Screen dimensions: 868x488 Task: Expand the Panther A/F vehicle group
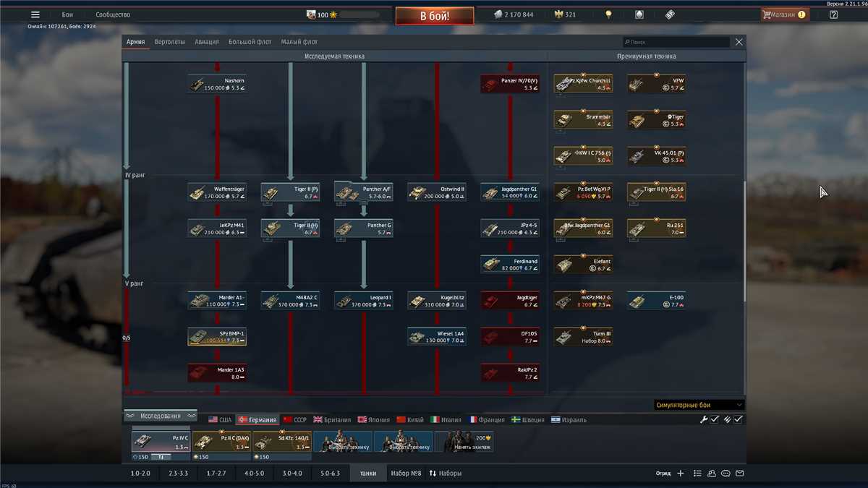click(363, 192)
